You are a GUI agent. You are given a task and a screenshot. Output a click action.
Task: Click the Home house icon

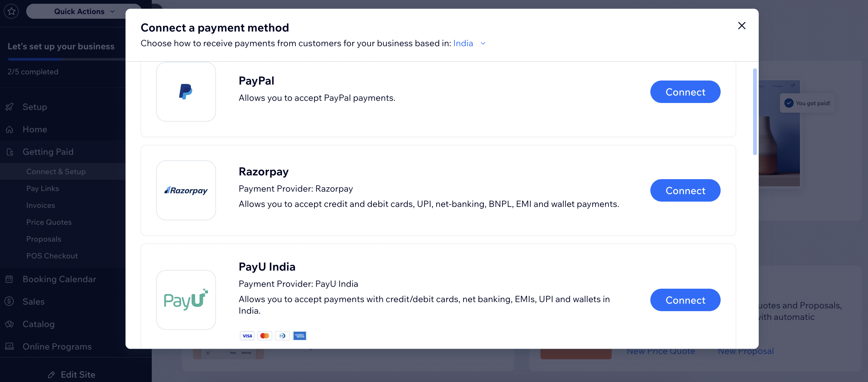point(9,129)
